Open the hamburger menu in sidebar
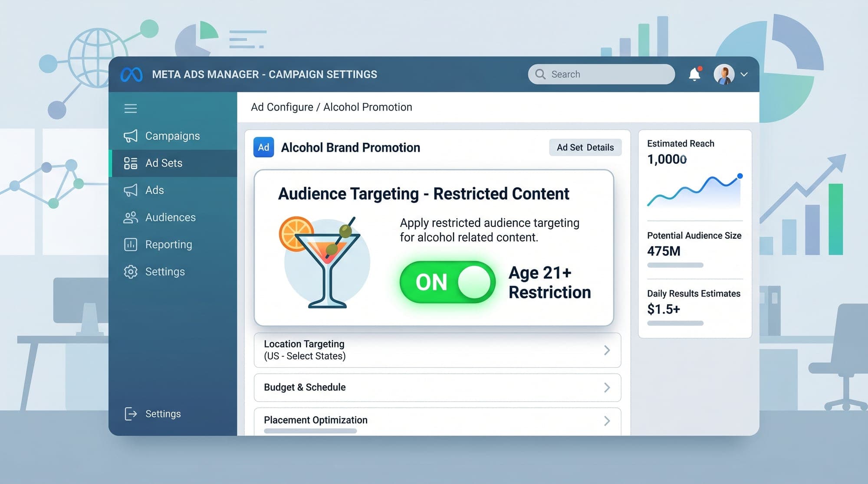 click(131, 108)
